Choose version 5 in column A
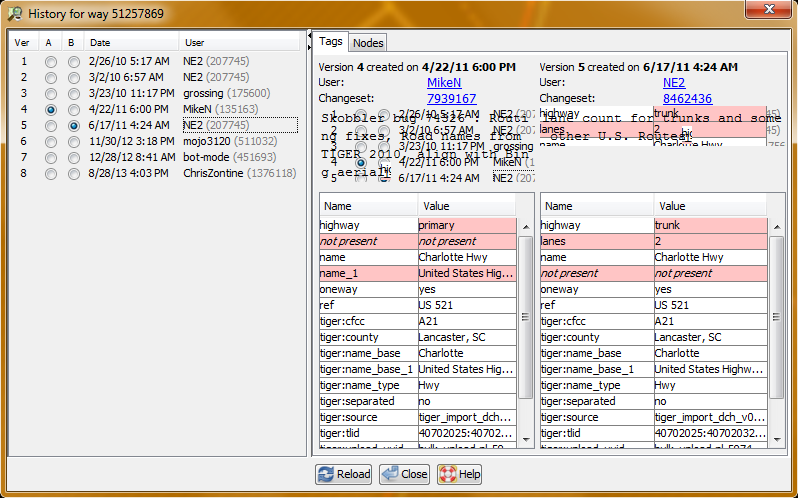 (50, 126)
